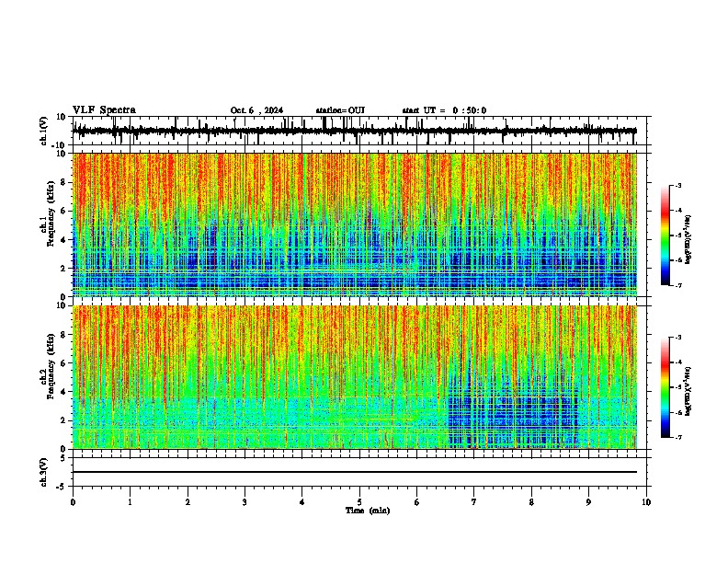Image resolution: width=728 pixels, height=563 pixels.
Task: Click the time axis tick label "2"
Action: point(188,502)
